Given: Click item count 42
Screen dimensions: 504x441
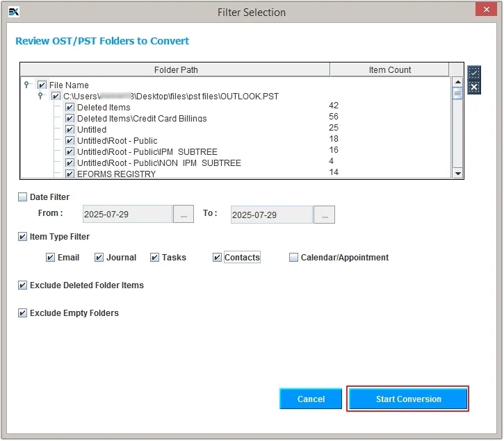Looking at the screenshot, I should click(x=333, y=106).
